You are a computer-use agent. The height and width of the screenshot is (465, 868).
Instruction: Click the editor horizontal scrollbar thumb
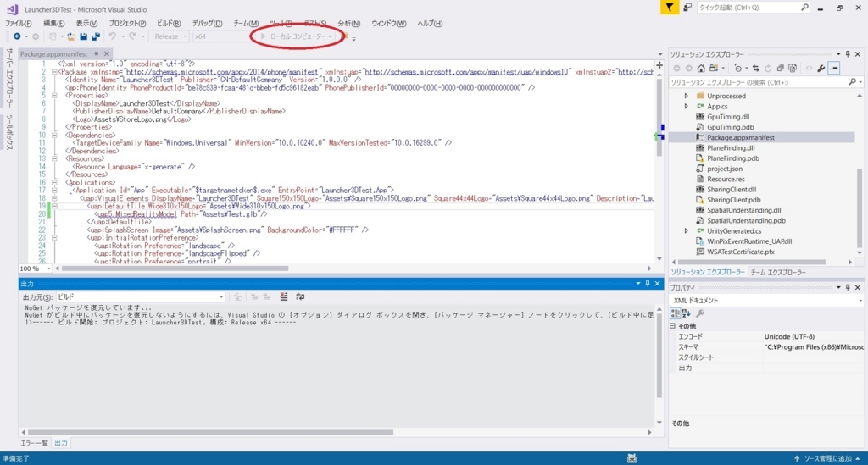(x=175, y=268)
